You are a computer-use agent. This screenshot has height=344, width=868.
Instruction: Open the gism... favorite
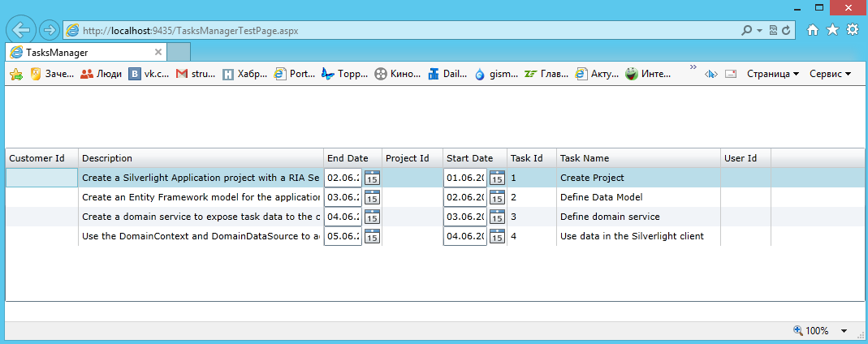click(x=497, y=74)
